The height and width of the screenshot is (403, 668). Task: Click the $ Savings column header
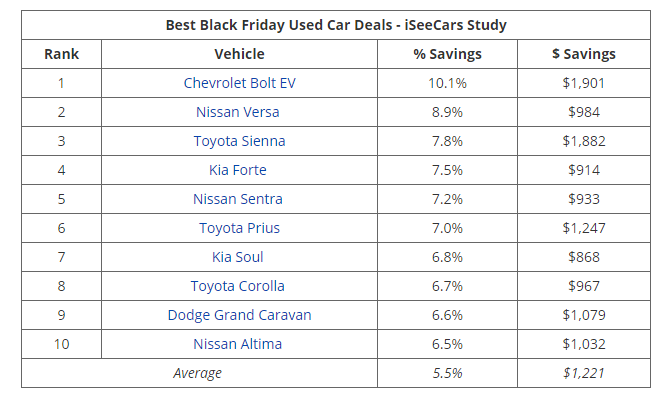point(584,54)
